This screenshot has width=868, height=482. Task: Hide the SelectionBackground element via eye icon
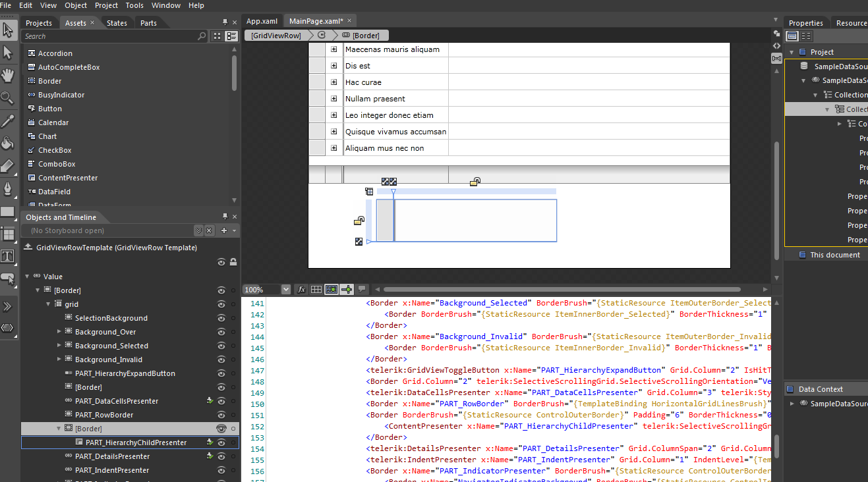click(x=221, y=318)
